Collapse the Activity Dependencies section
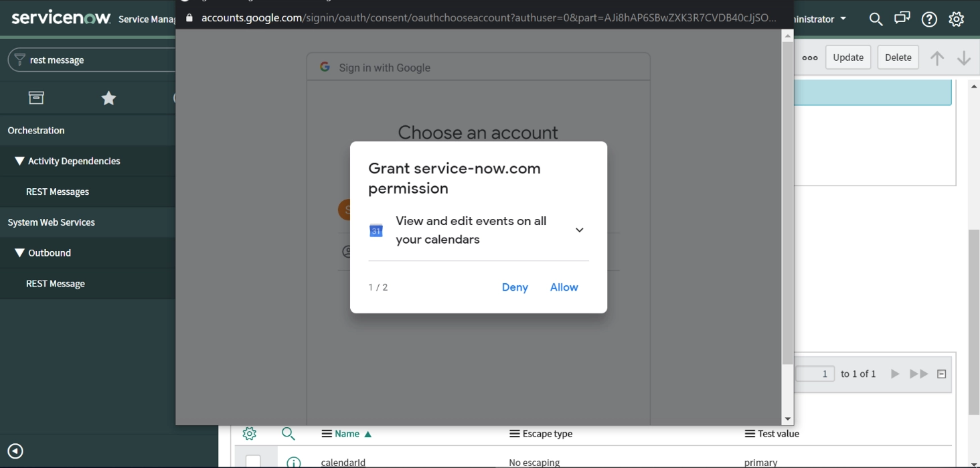 point(19,161)
